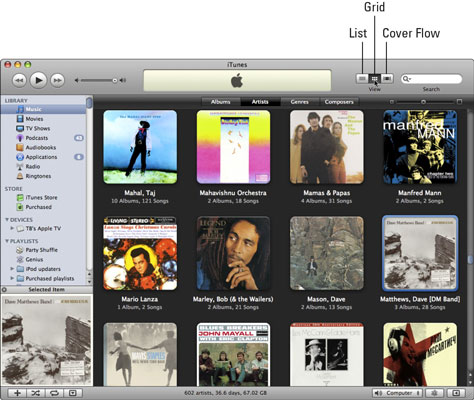This screenshot has height=400, width=474.
Task: Open the Computer speakers dropdown
Action: [397, 393]
